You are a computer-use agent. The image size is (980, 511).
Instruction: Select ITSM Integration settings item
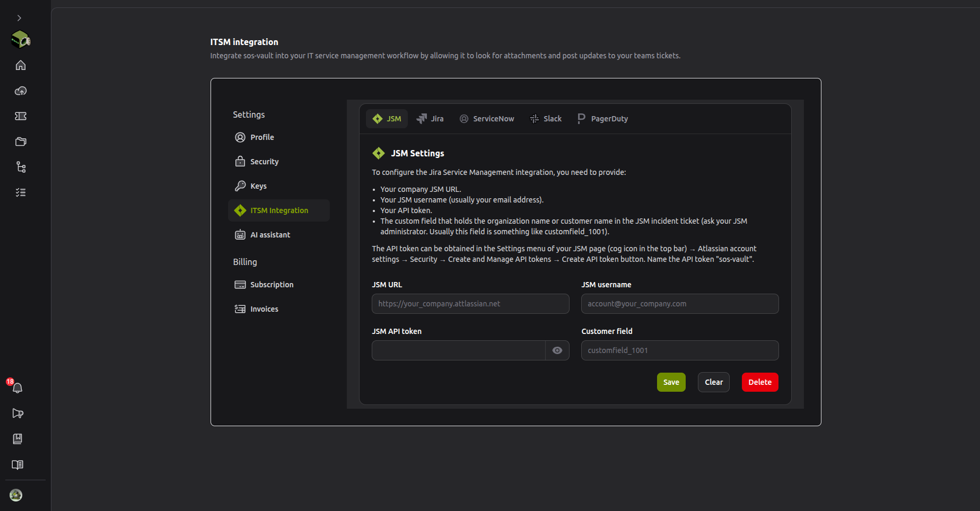(279, 210)
